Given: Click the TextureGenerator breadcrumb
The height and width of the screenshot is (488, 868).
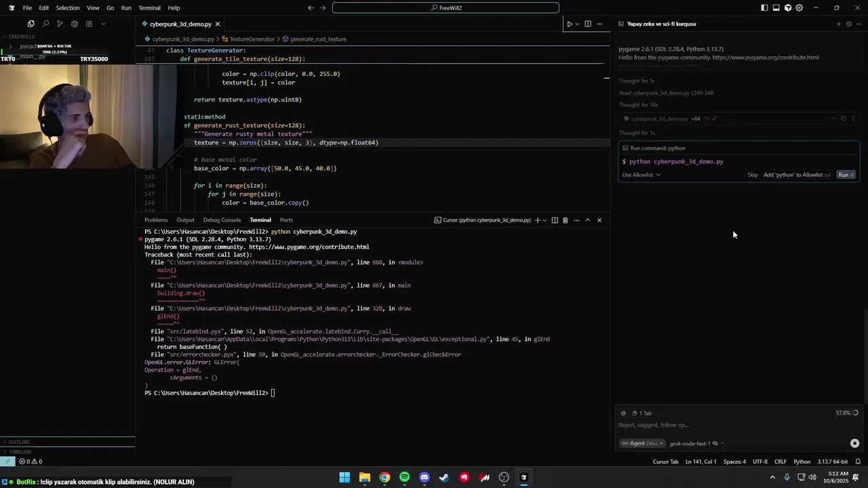Looking at the screenshot, I should click(x=252, y=39).
